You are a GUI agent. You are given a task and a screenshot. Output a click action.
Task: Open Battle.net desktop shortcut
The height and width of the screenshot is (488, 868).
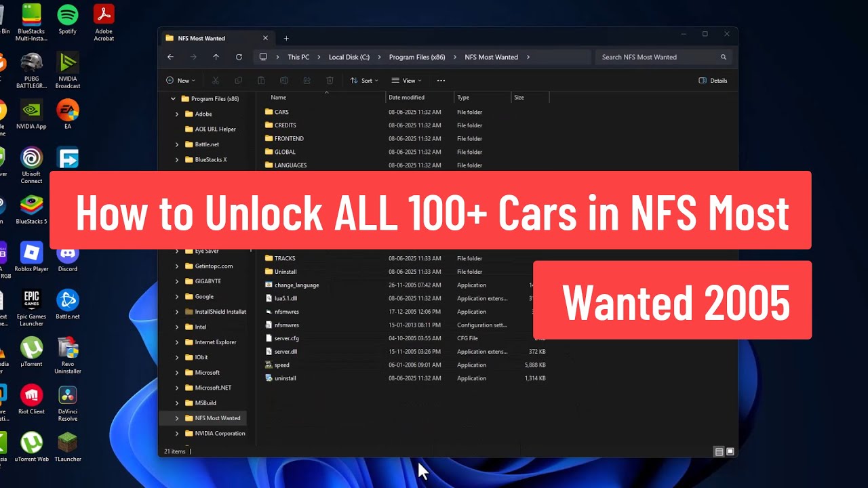[x=67, y=304]
